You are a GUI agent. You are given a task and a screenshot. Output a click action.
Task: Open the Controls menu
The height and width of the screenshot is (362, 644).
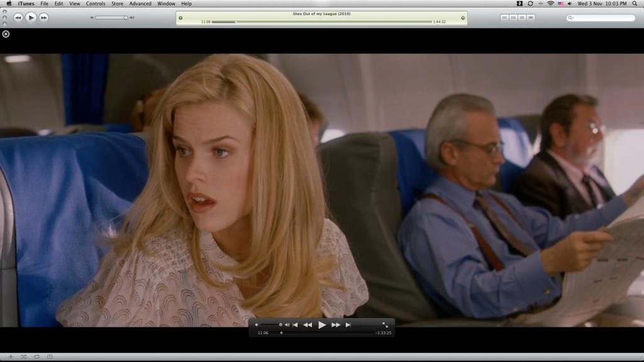pos(96,4)
